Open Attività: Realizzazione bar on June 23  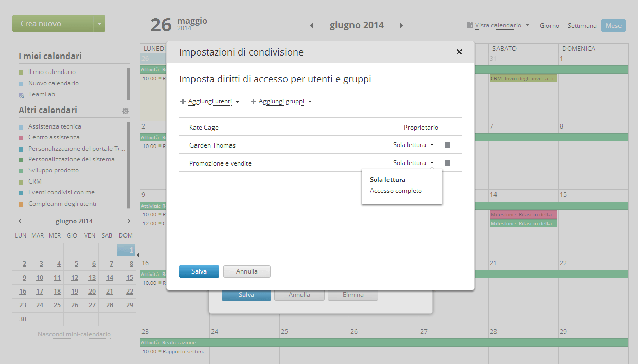(384, 342)
